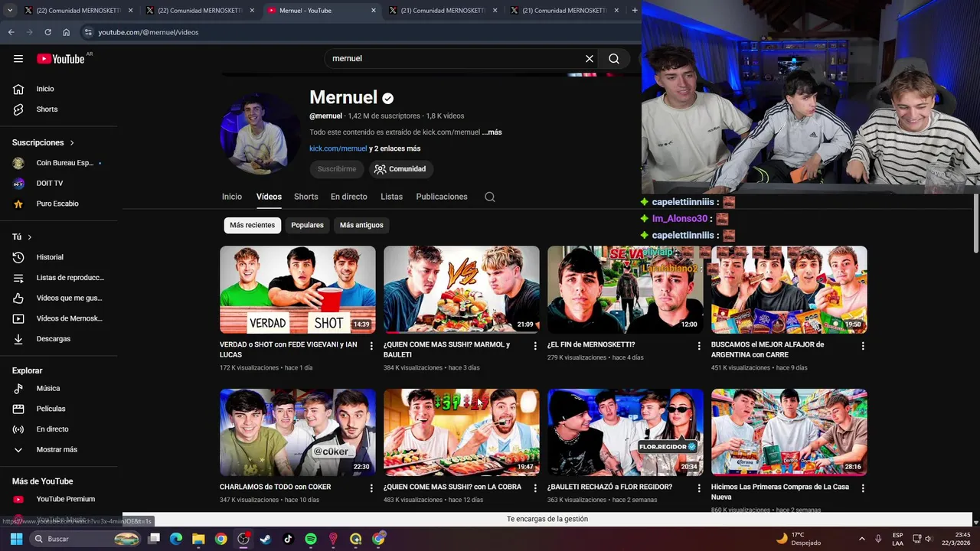Filter videos by Populares
The image size is (980, 551).
click(x=307, y=225)
